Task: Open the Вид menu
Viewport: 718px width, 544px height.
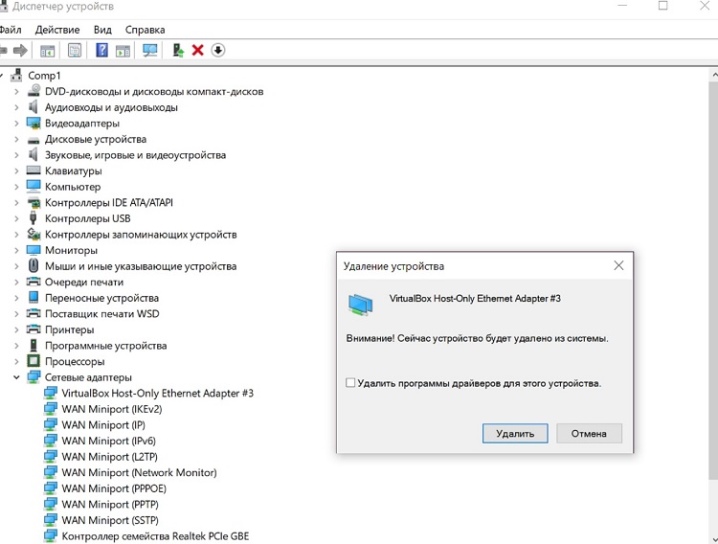Action: pos(103,30)
